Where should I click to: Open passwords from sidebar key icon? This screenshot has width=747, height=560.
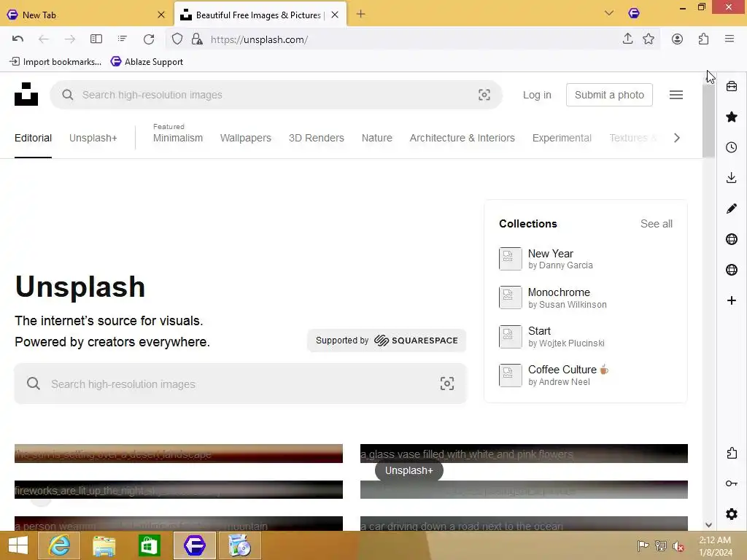point(732,483)
